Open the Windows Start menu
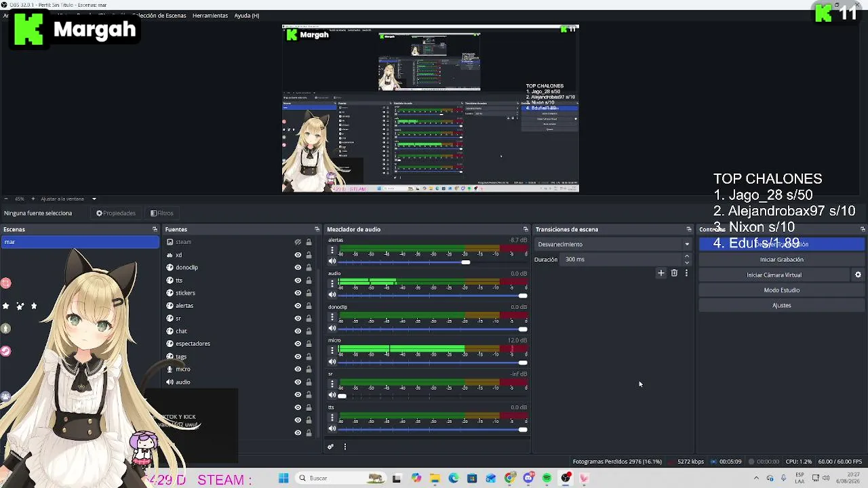This screenshot has width=868, height=488. click(283, 479)
